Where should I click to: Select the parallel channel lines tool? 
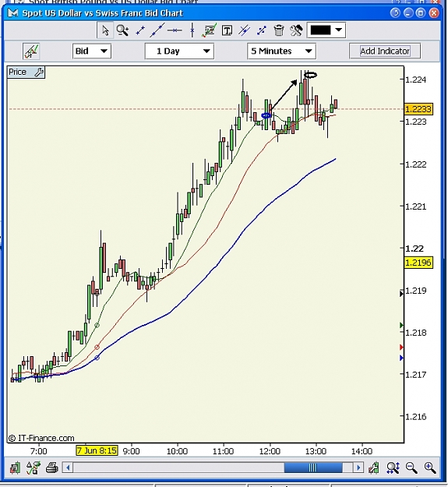244,30
